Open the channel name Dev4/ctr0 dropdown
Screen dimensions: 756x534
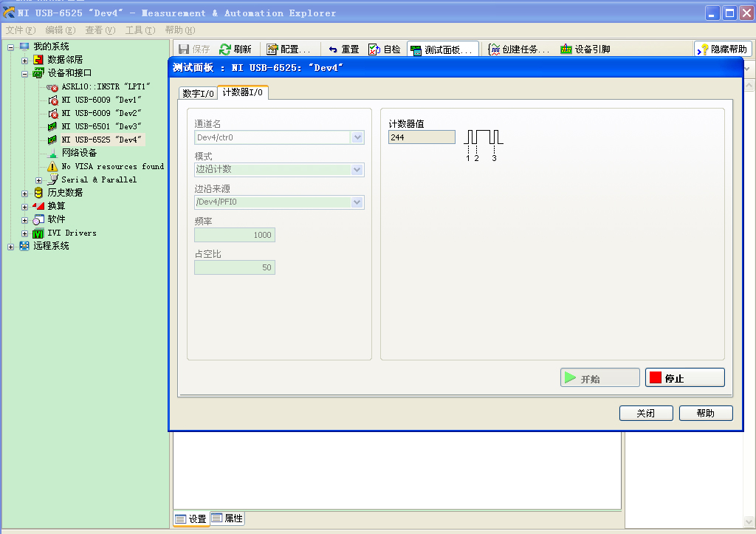(357, 137)
